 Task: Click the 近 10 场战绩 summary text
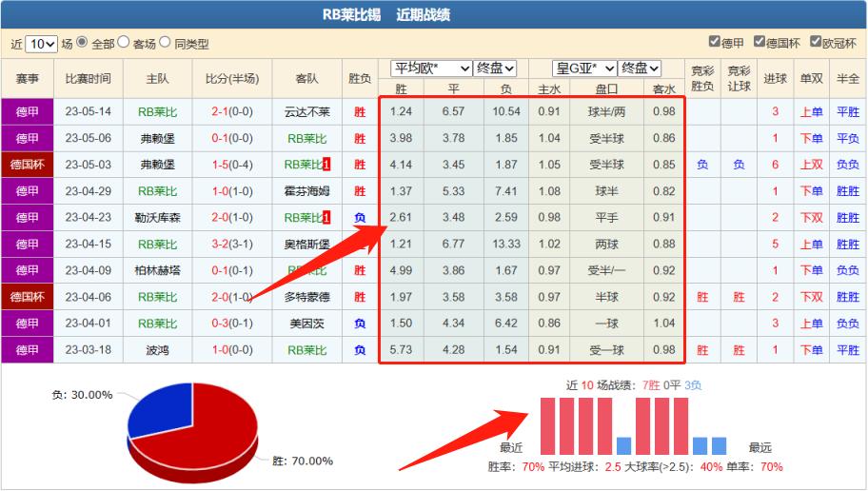click(634, 385)
